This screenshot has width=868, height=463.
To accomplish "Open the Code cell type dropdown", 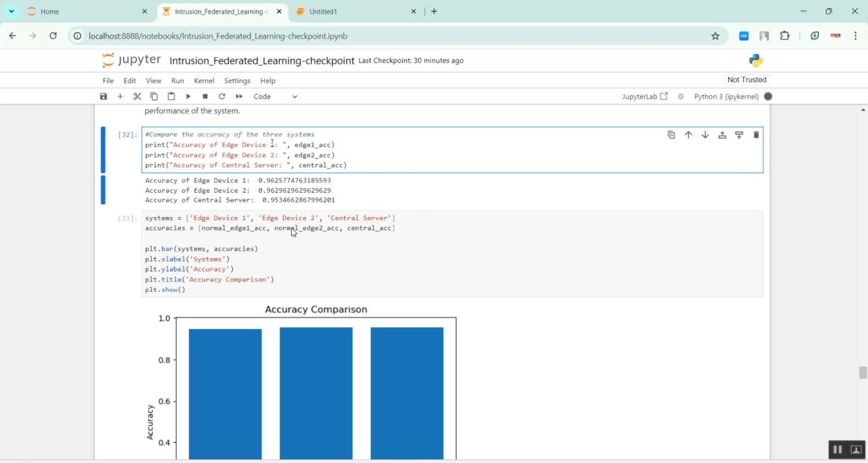I will pos(275,96).
